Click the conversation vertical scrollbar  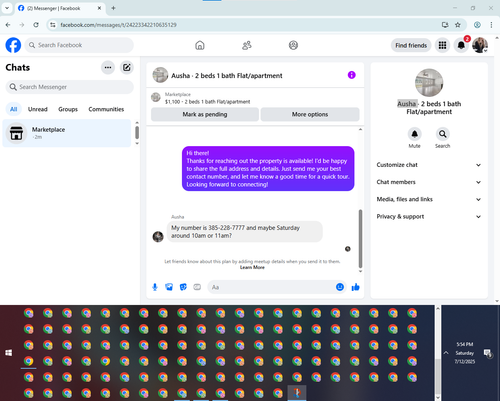click(x=360, y=239)
